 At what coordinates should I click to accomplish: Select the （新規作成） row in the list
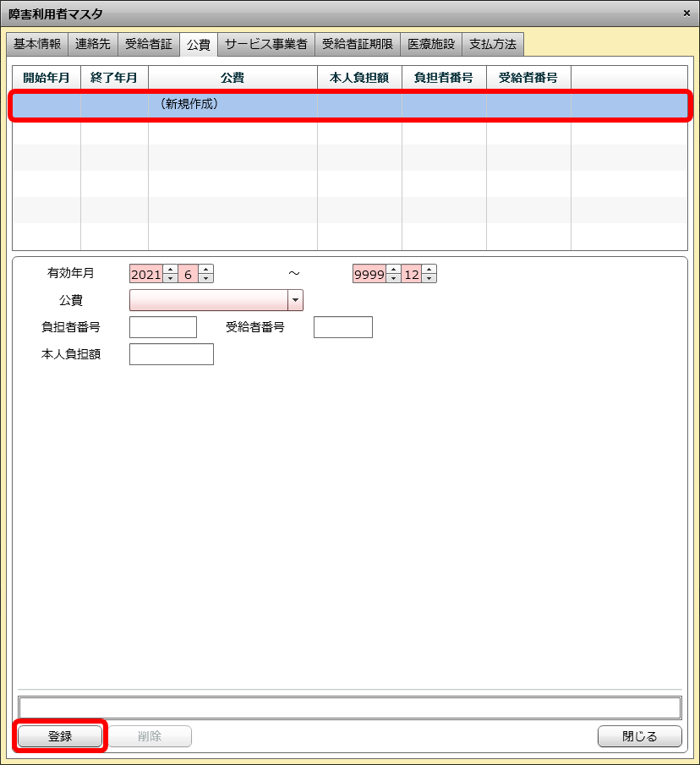[x=350, y=105]
